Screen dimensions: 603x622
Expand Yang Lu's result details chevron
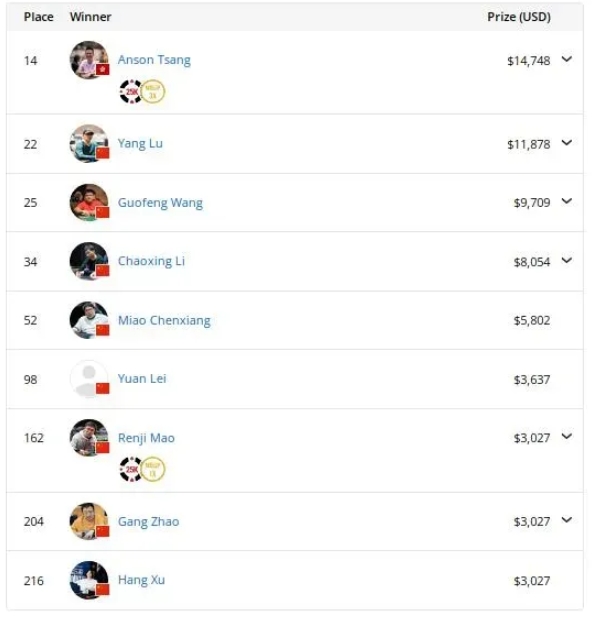point(567,143)
